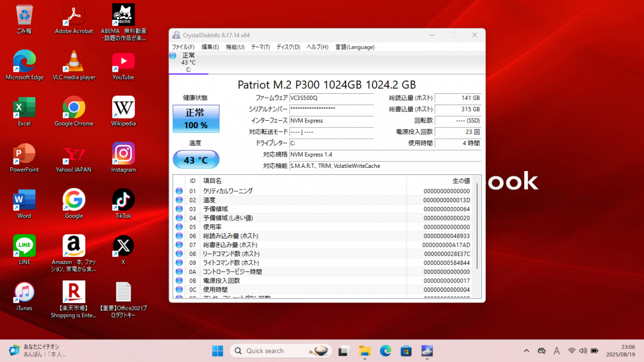Select the VLC media player desktop icon
The width and height of the screenshot is (644, 362).
click(x=74, y=65)
